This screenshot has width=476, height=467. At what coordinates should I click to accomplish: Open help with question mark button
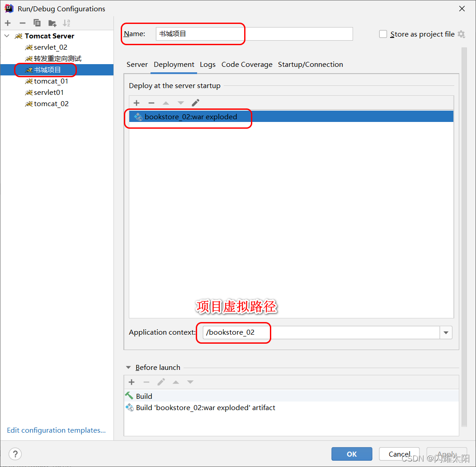point(15,454)
